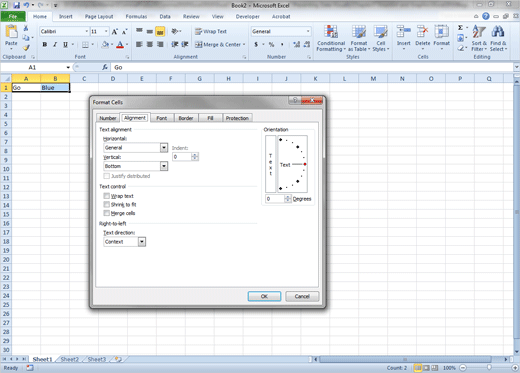Screen dimensions: 520x373
Task: Open the Number Format General dropdown
Action: 308,31
